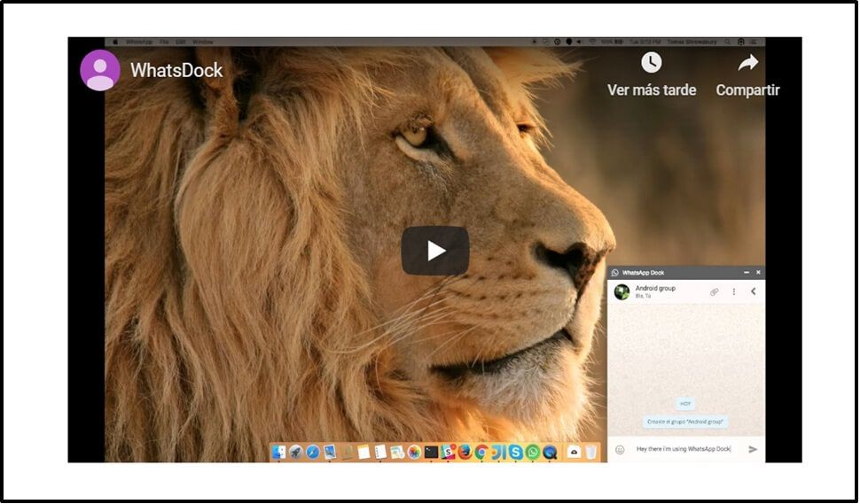Open the Apple menu
Viewport: 860px width, 504px height.
[115, 42]
